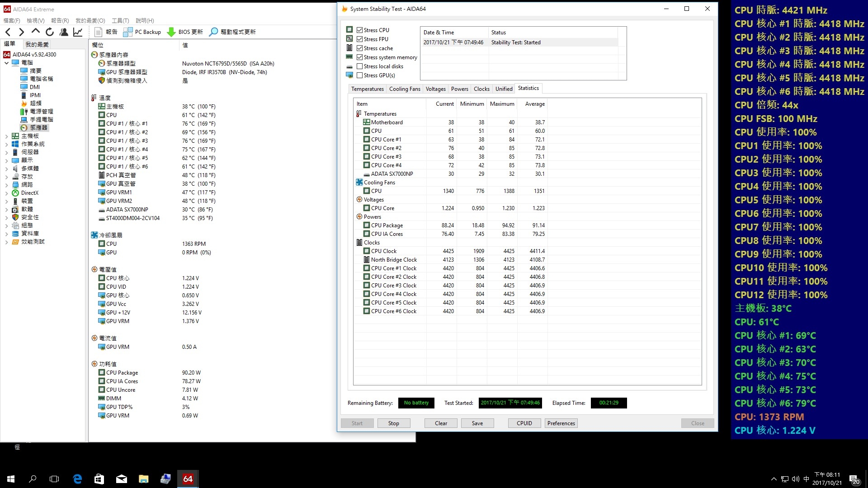The height and width of the screenshot is (488, 868).
Task: Switch to 我的最愛 favorites panel tab
Action: (37, 44)
